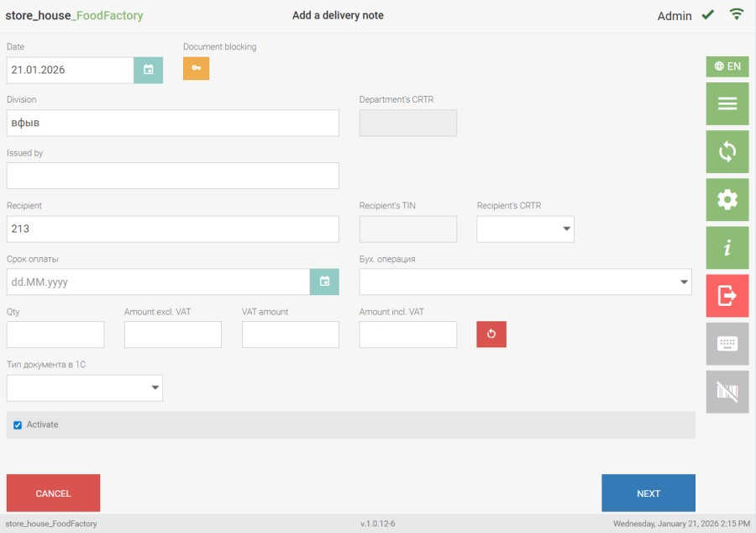Click the Qty input field
Screen dimensions: 756x533
55,335
